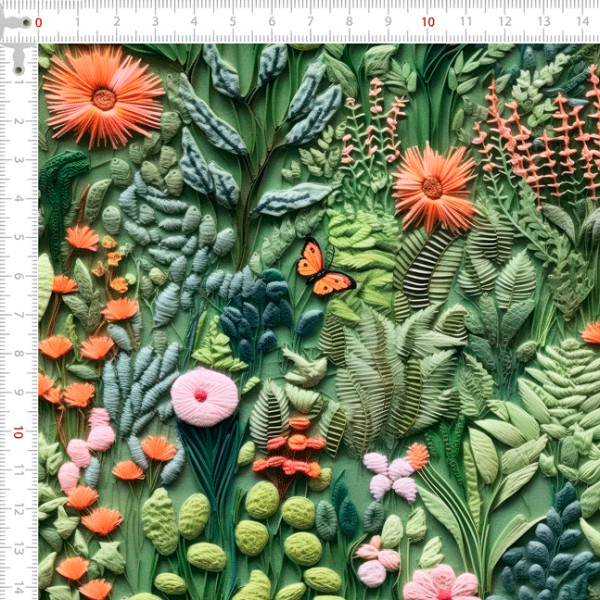Click the number 7 on the top ruler
600x600 pixels.
310,21
